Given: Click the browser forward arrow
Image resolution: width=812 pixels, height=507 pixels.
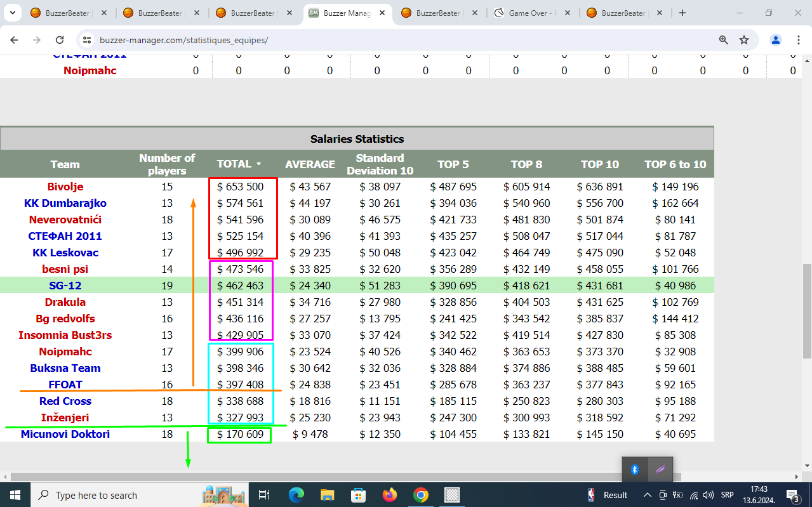Looking at the screenshot, I should point(37,40).
